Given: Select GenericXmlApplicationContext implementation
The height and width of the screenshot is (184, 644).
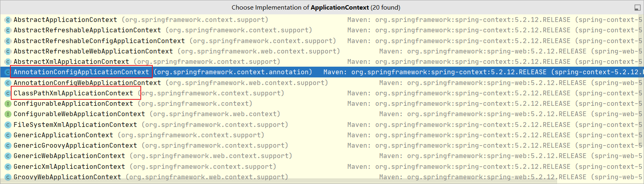Looking at the screenshot, I should click(69, 167).
